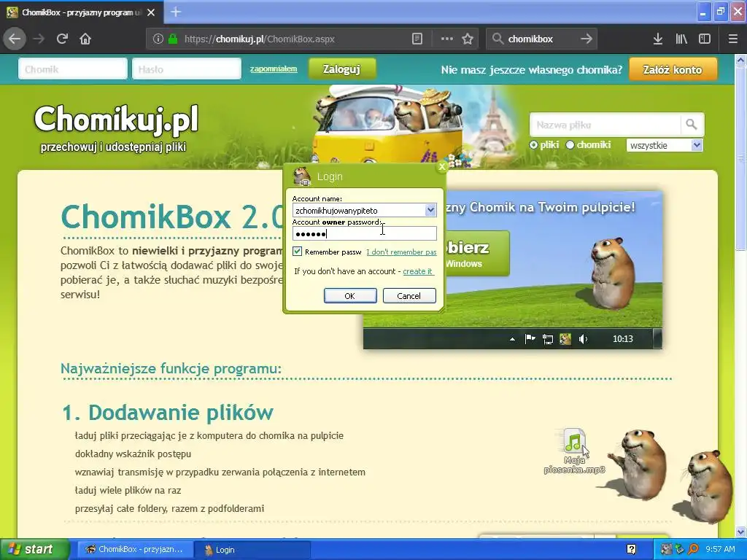The image size is (747, 560).
Task: Close the Login dialog with green X
Action: click(x=441, y=166)
